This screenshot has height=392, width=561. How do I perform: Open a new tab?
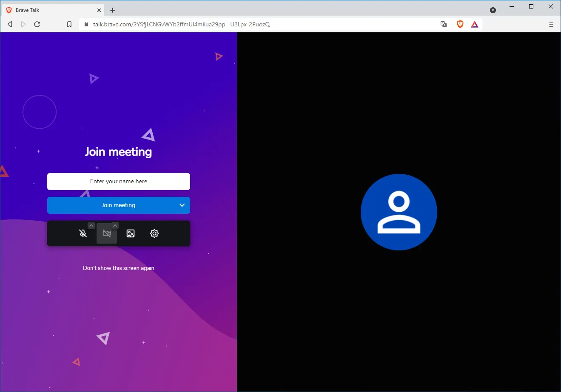113,10
